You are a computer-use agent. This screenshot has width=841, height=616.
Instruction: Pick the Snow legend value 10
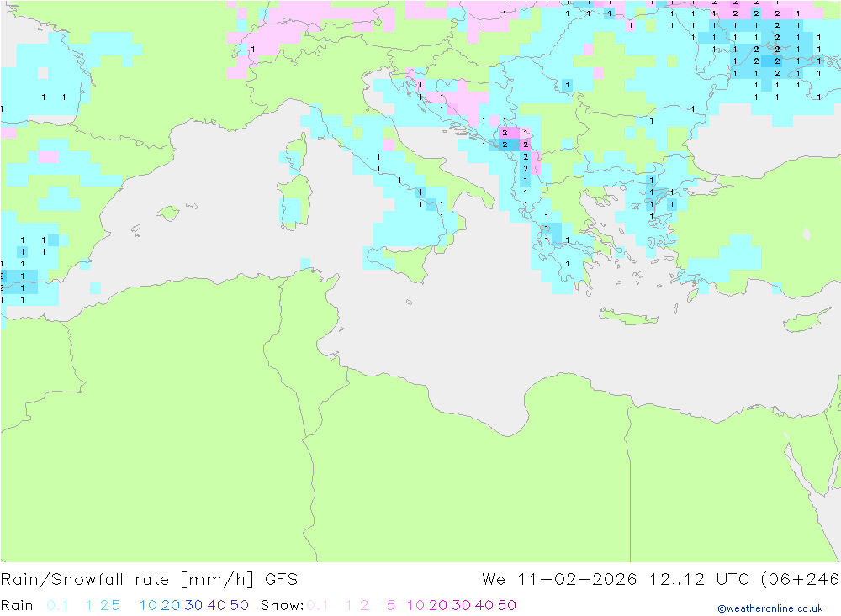(x=415, y=605)
